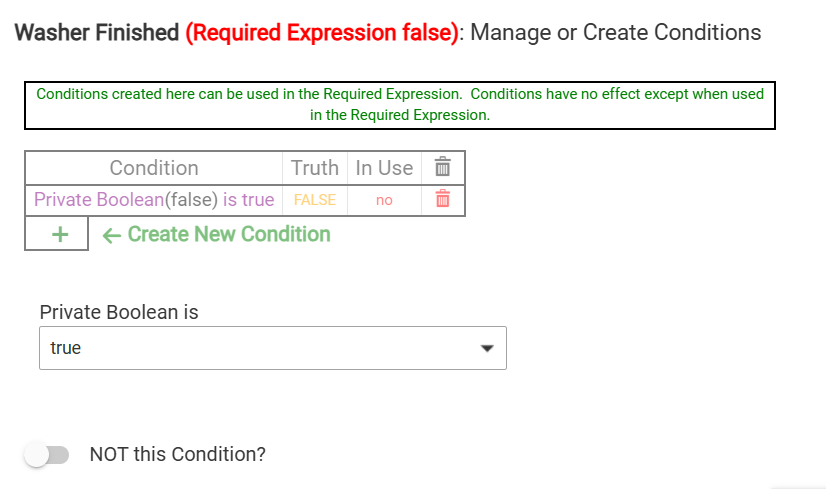Click the Manage or Create Conditions heading

(615, 33)
